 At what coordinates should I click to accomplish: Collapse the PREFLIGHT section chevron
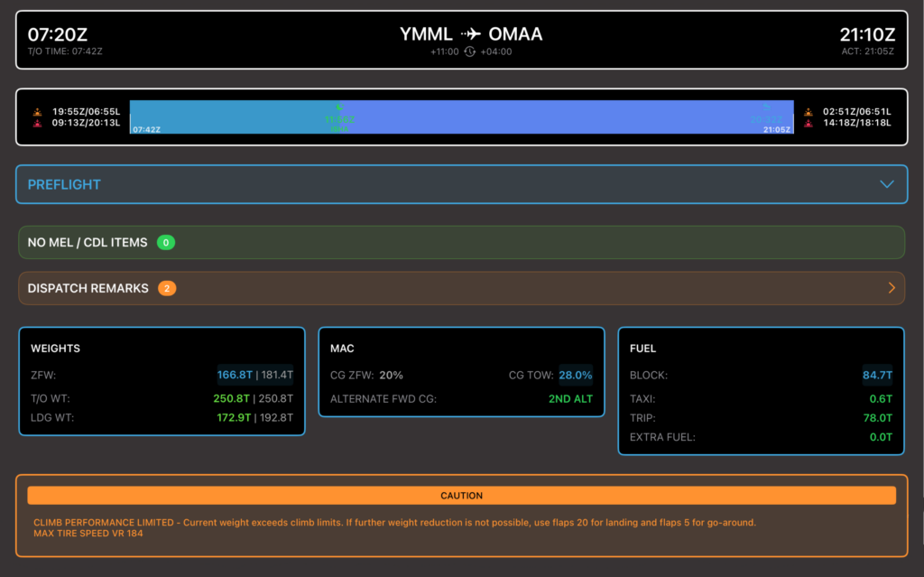tap(887, 184)
